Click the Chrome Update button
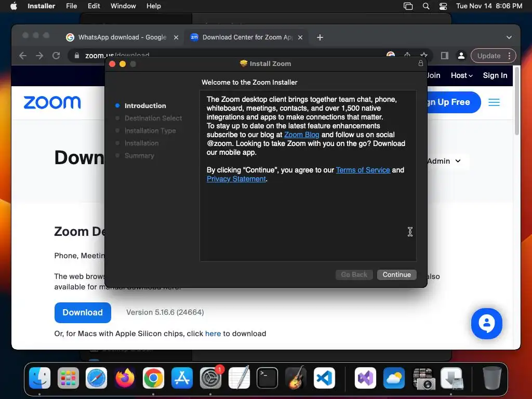The height and width of the screenshot is (399, 532). pos(488,56)
